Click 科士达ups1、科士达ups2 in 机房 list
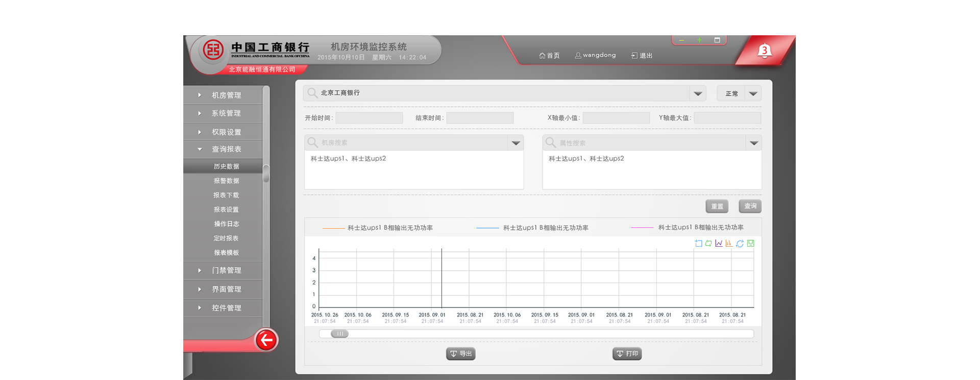The image size is (980, 380). 348,158
